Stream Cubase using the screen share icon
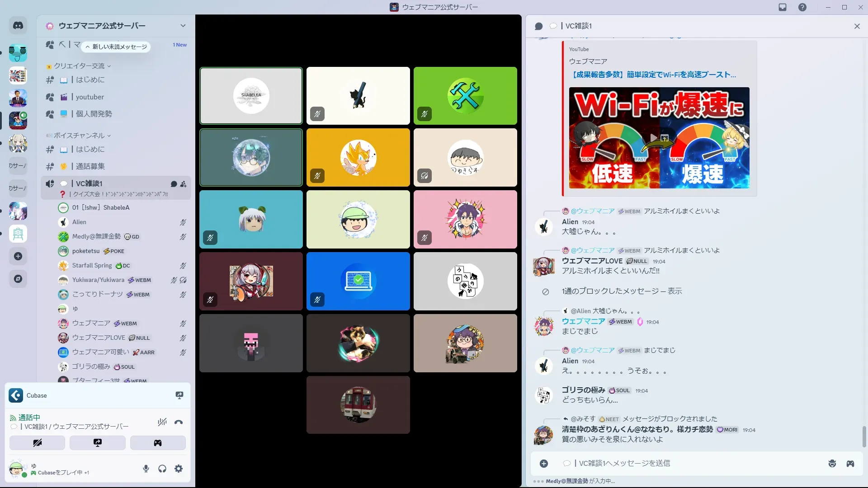868x488 pixels. pos(179,395)
